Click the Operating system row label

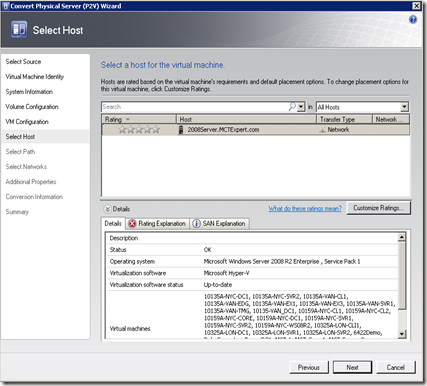132,261
